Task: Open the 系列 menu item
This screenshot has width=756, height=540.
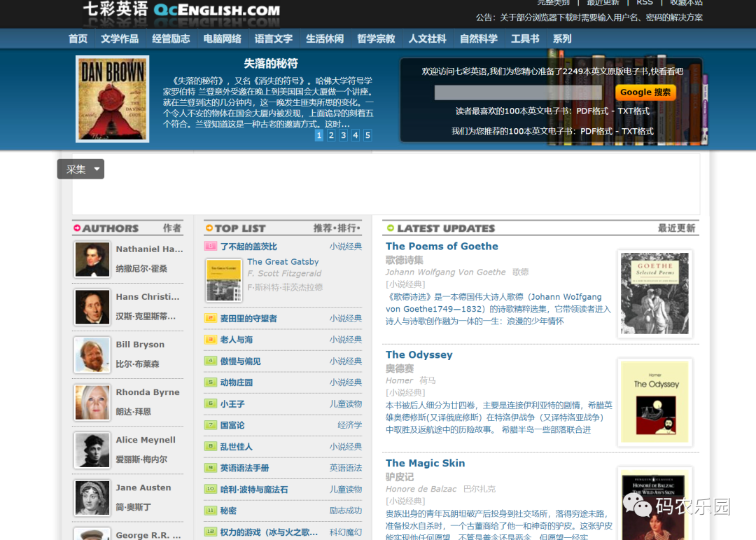Action: [x=562, y=39]
